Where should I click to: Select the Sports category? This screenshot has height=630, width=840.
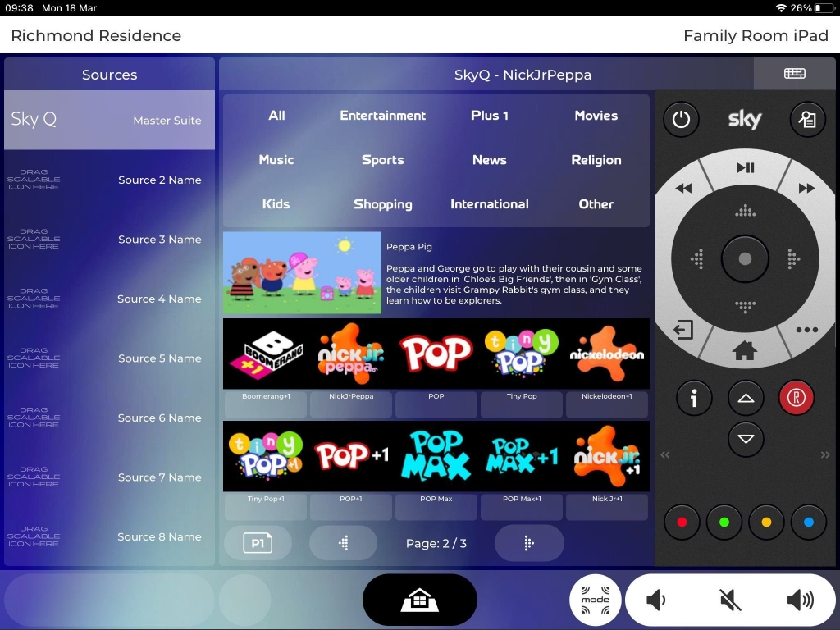point(382,160)
